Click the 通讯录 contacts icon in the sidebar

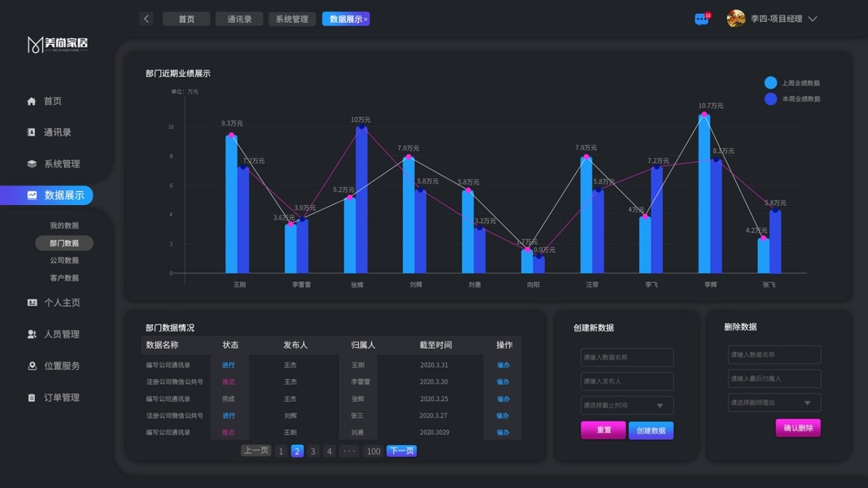point(32,133)
